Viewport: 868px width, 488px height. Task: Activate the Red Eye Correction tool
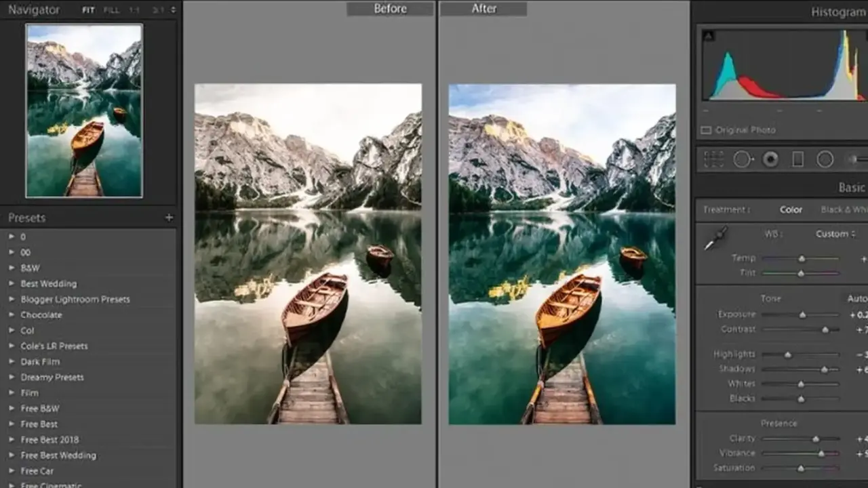tap(770, 159)
